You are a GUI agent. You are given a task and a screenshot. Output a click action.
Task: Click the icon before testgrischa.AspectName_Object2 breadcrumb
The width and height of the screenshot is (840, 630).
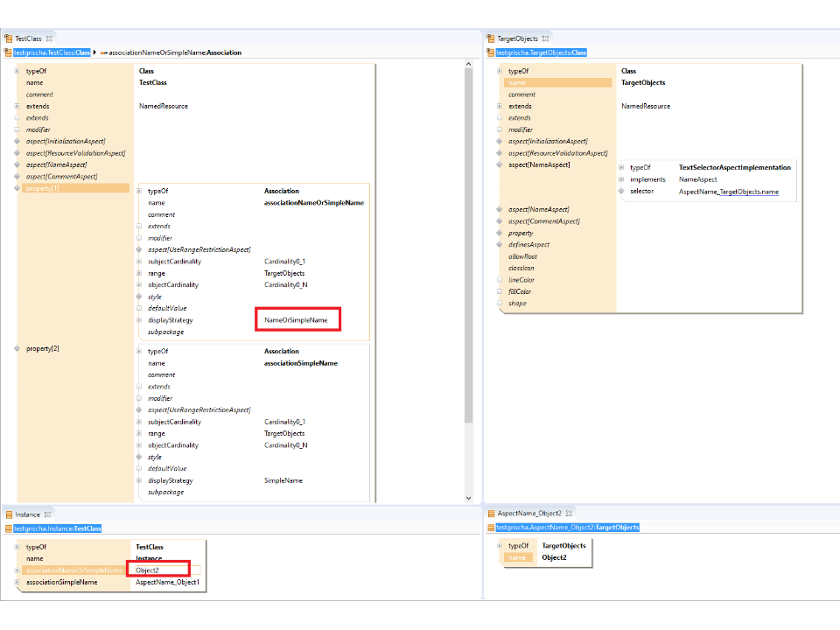point(491,528)
